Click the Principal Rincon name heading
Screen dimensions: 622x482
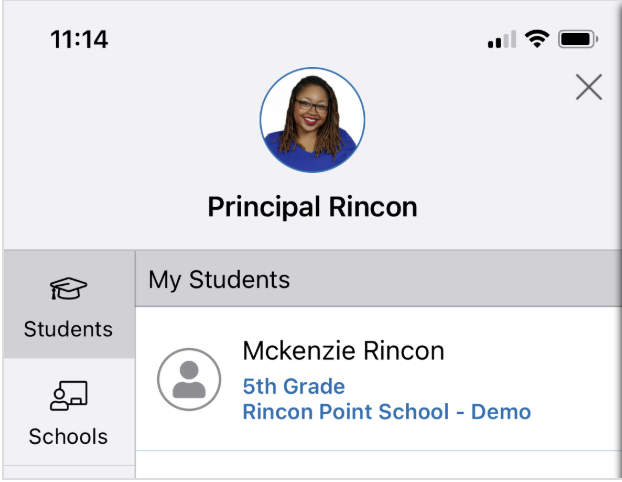coord(313,207)
